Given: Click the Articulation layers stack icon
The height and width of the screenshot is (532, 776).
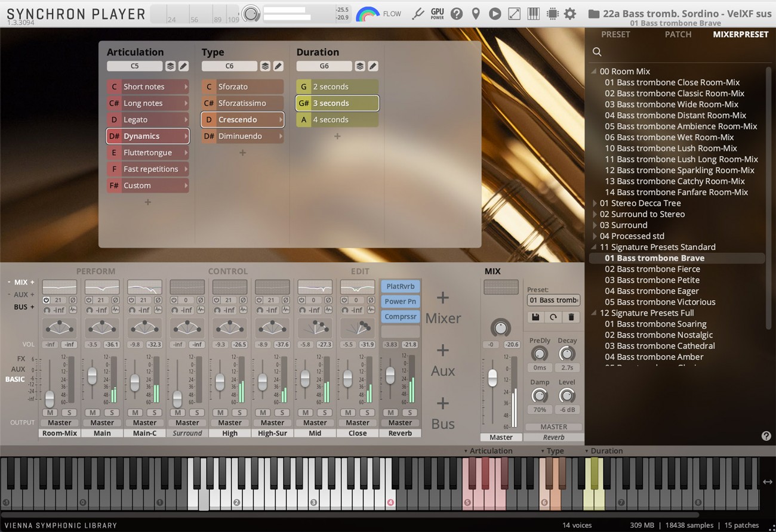Looking at the screenshot, I should (171, 66).
